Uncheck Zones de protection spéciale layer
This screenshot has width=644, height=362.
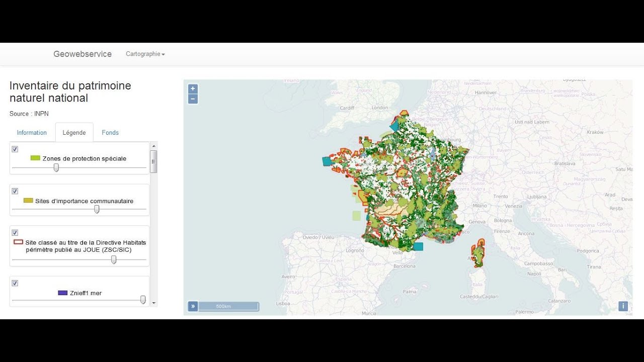[15, 149]
